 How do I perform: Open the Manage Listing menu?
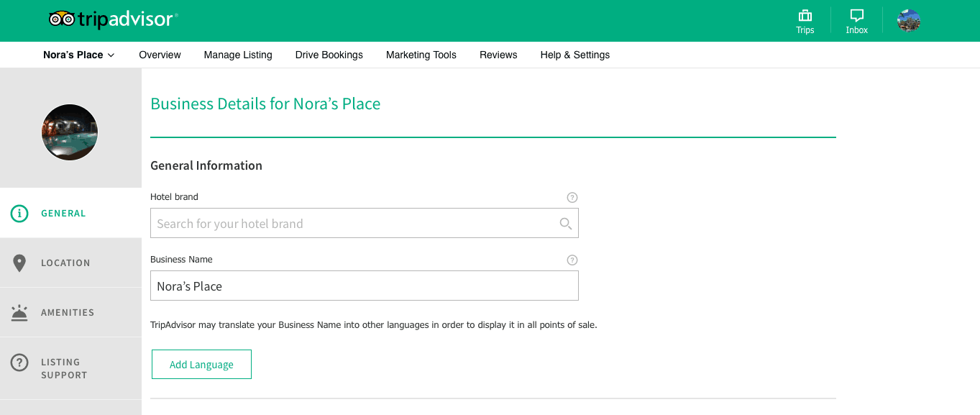click(x=238, y=55)
